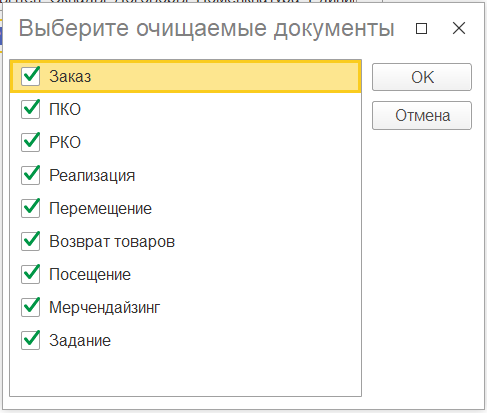Uncheck the ПКО checkbox
Image resolution: width=487 pixels, height=413 pixels.
click(x=31, y=109)
